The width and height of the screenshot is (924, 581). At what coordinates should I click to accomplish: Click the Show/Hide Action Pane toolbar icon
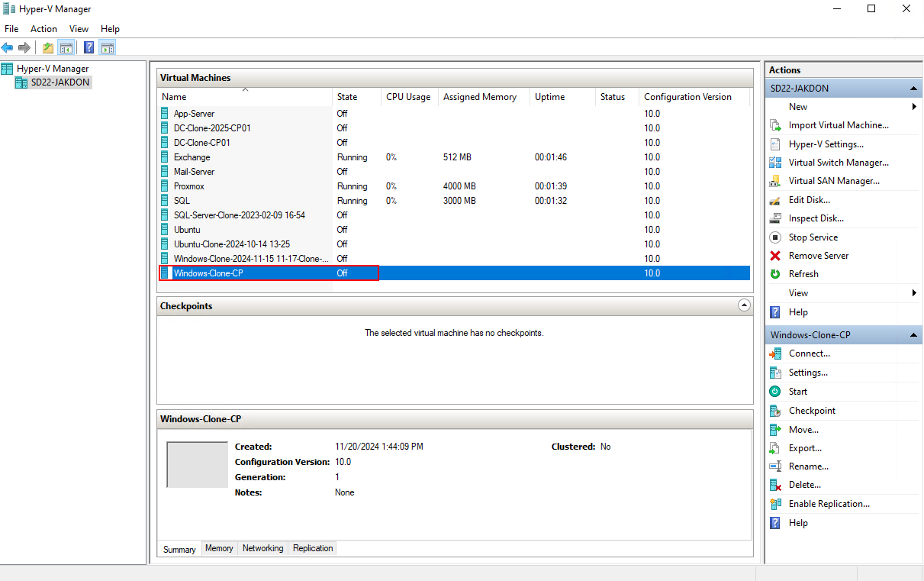click(x=108, y=47)
